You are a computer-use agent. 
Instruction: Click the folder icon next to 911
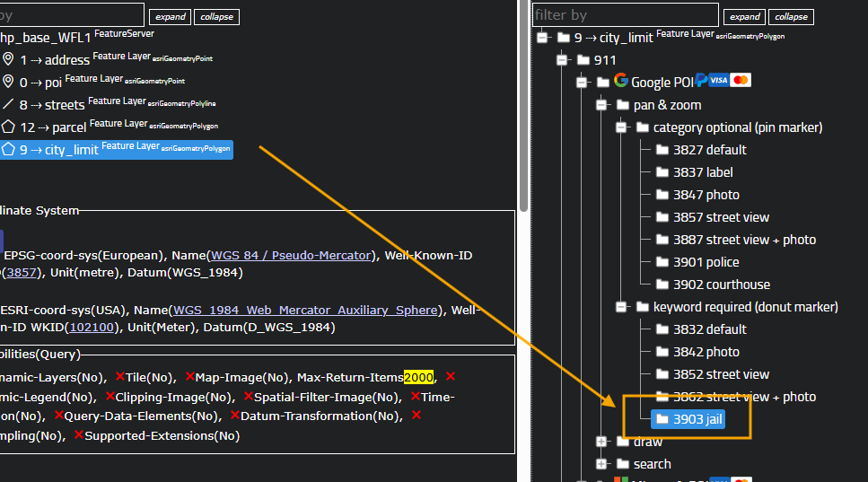coord(583,60)
